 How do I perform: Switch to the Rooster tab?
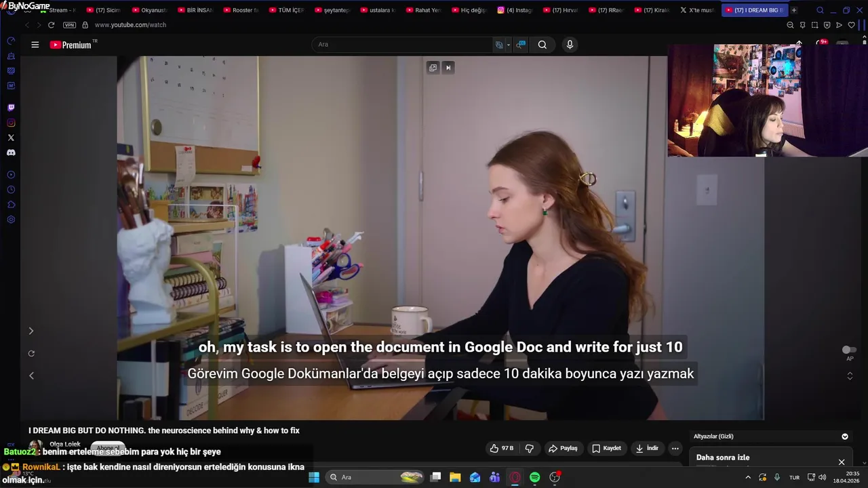pos(241,10)
